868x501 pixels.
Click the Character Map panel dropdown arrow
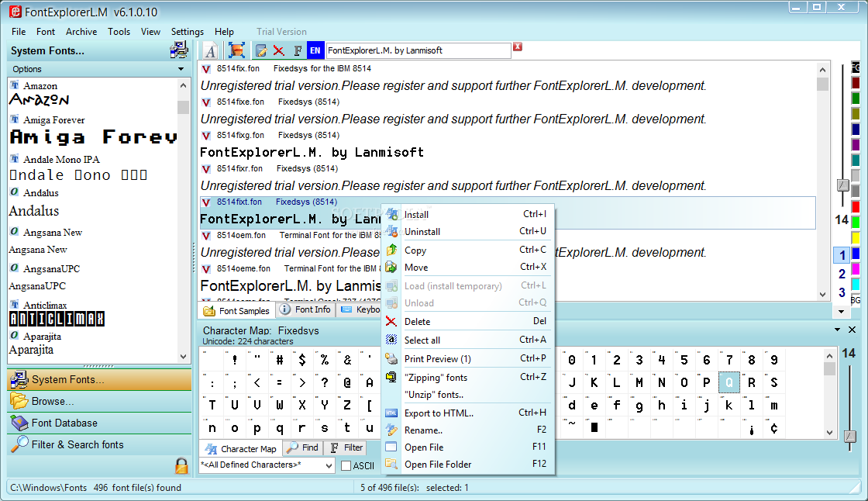(x=837, y=329)
